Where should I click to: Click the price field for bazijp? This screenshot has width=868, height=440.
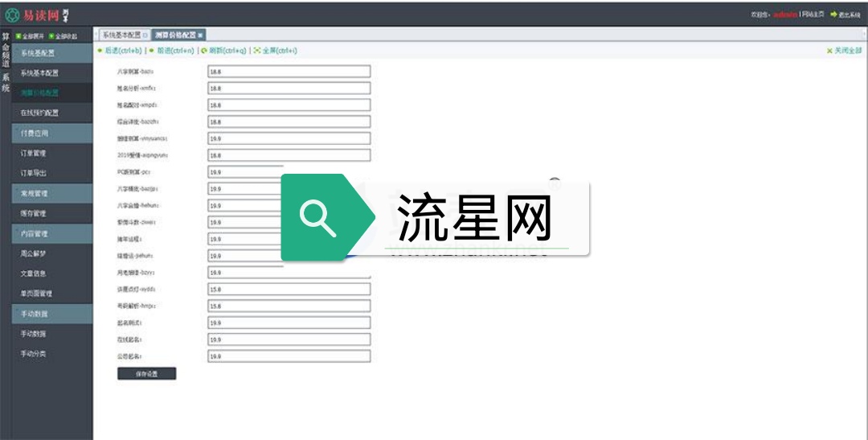244,188
